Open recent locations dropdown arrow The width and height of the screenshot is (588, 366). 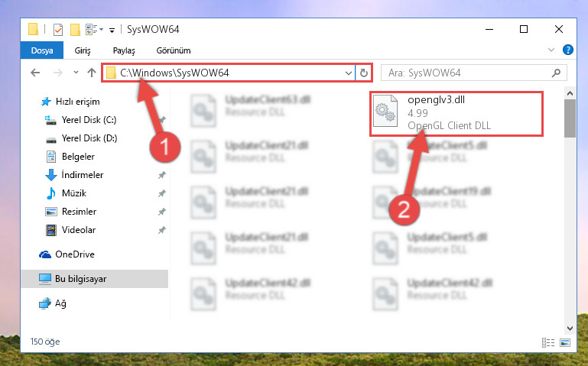click(76, 73)
